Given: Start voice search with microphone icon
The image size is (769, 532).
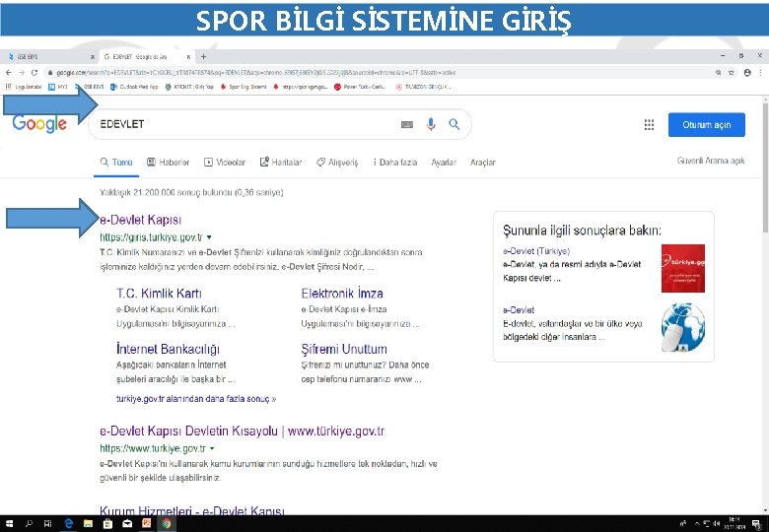Looking at the screenshot, I should [x=431, y=124].
